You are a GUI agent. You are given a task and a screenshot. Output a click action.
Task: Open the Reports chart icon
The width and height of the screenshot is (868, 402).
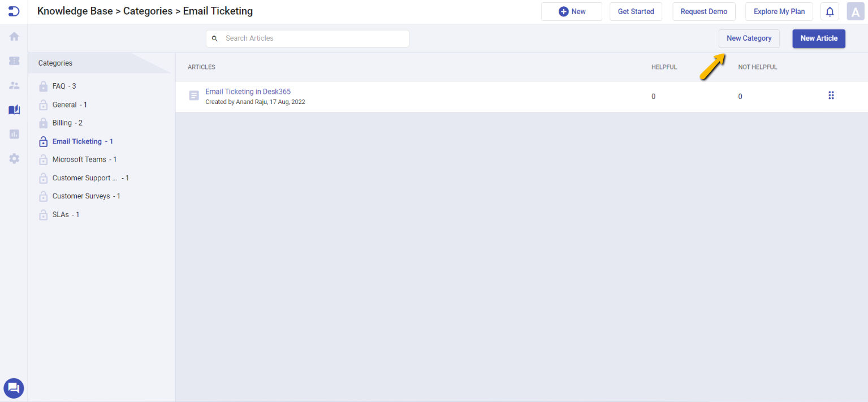(x=13, y=134)
